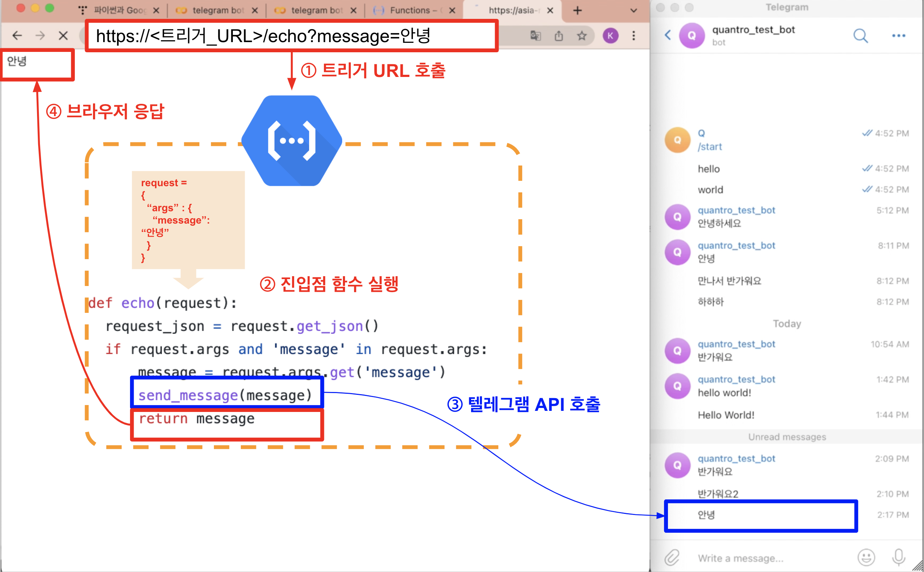The image size is (924, 572).
Task: Stop the page from loading
Action: pyautogui.click(x=63, y=36)
